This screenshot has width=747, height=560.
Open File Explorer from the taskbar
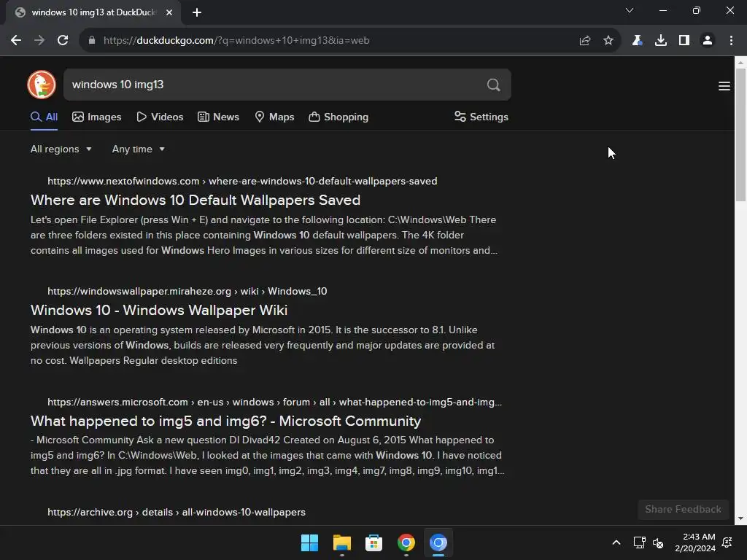click(342, 542)
